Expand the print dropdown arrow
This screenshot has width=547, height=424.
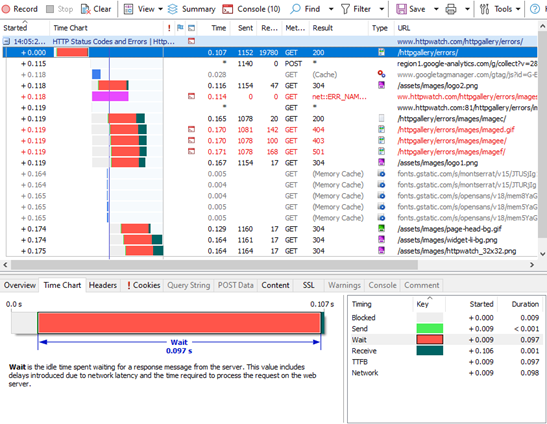[467, 9]
